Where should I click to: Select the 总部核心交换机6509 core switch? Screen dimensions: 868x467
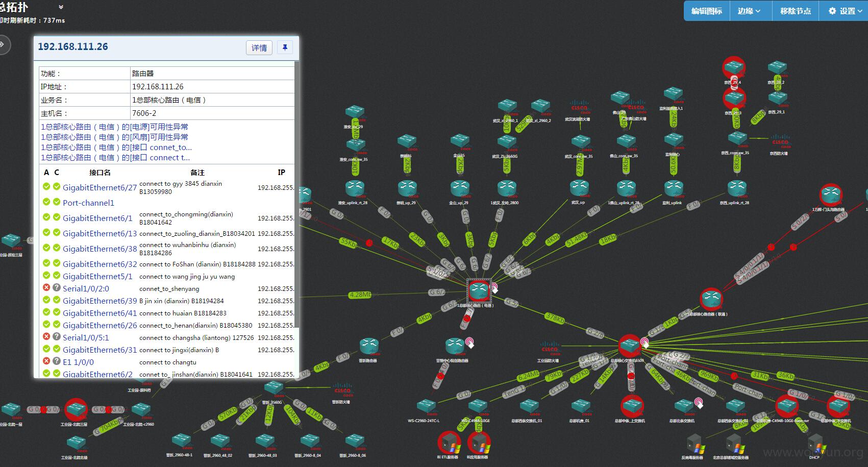click(x=630, y=346)
